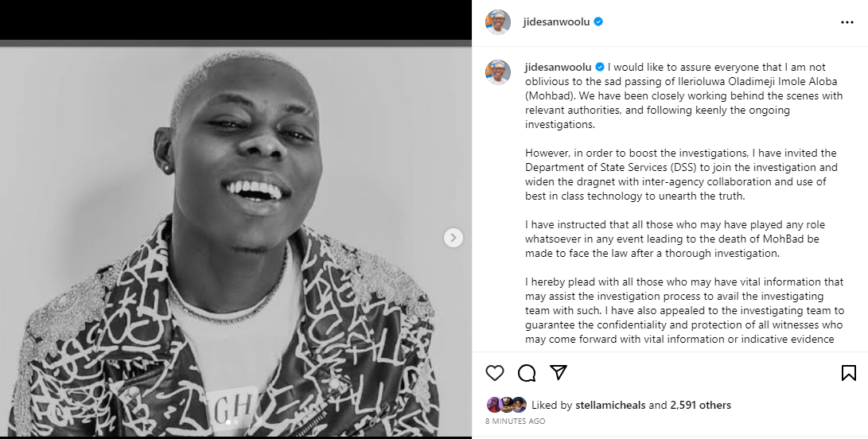
Task: Open the profile picture beside the caption
Action: point(498,72)
